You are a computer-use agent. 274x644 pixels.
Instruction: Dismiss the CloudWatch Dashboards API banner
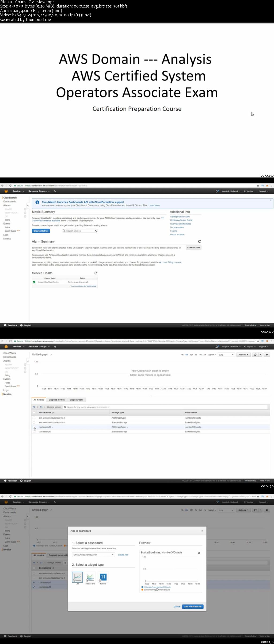click(x=270, y=200)
